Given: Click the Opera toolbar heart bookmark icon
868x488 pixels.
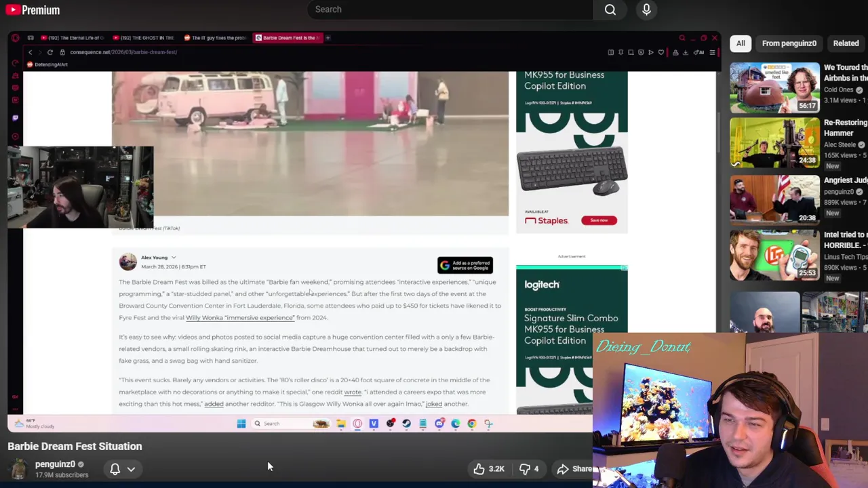Looking at the screenshot, I should [661, 52].
